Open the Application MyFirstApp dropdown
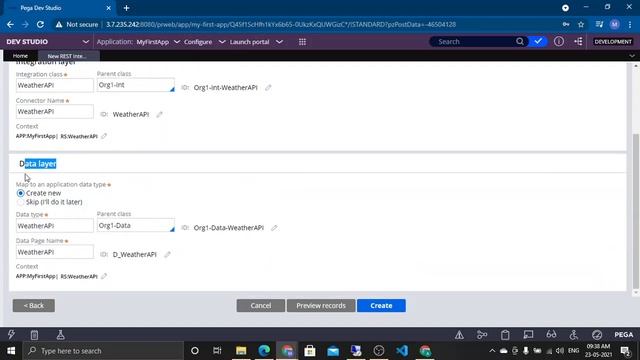The height and width of the screenshot is (360, 640). [177, 42]
